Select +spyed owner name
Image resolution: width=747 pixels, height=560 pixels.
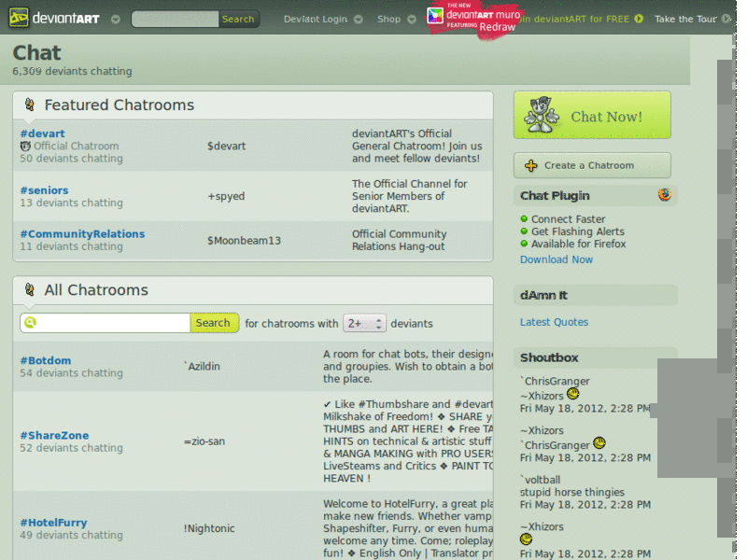226,196
